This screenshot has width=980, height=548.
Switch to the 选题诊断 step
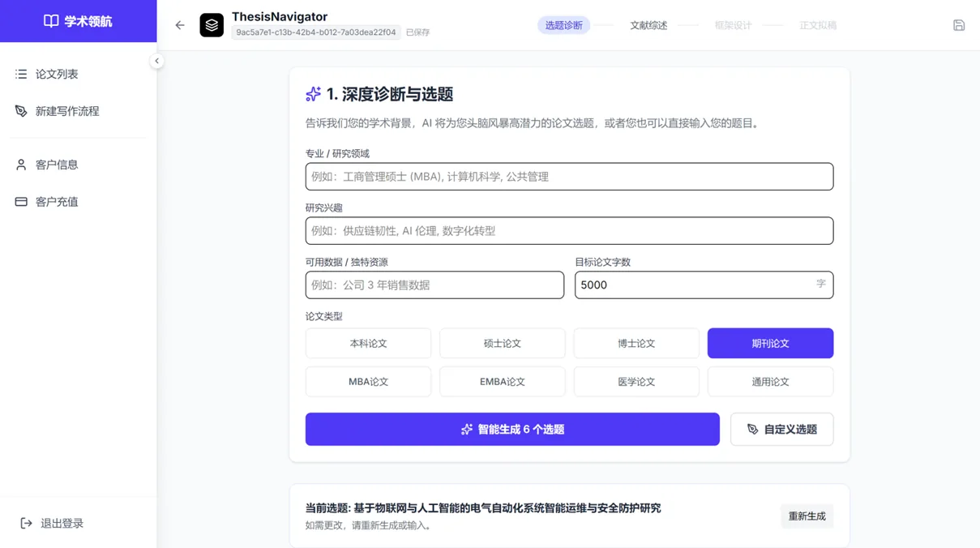click(563, 25)
